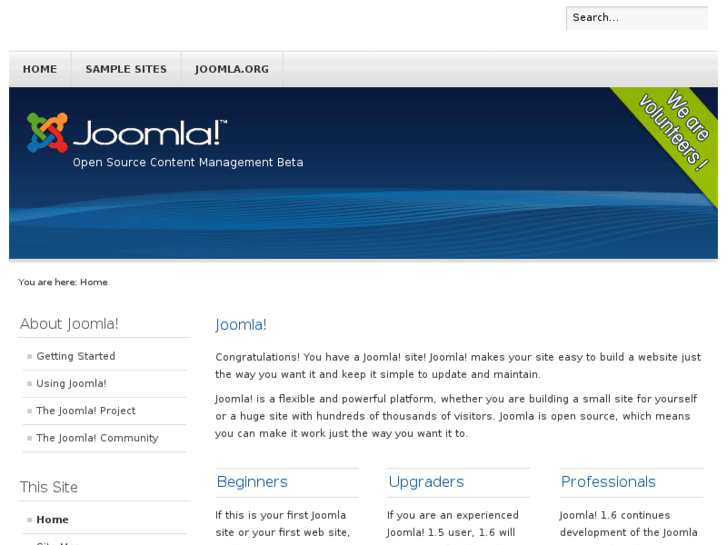This screenshot has height=545, width=727.
Task: Open the SAMPLE SITES menu item
Action: (126, 69)
